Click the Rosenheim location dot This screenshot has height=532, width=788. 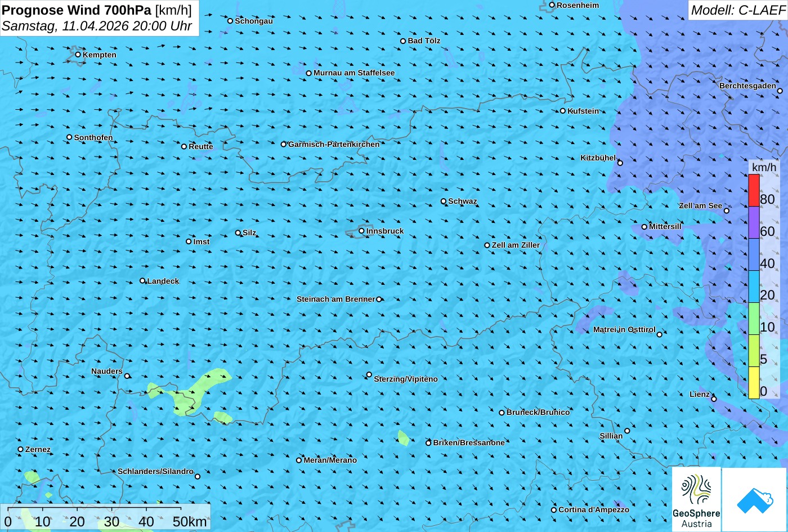point(552,5)
